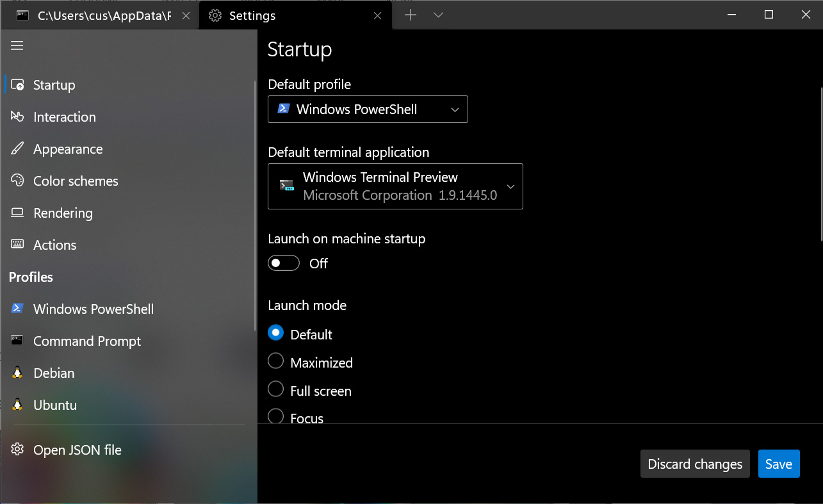Select the Debian penguin icon
This screenshot has width=823, height=504.
(x=17, y=373)
